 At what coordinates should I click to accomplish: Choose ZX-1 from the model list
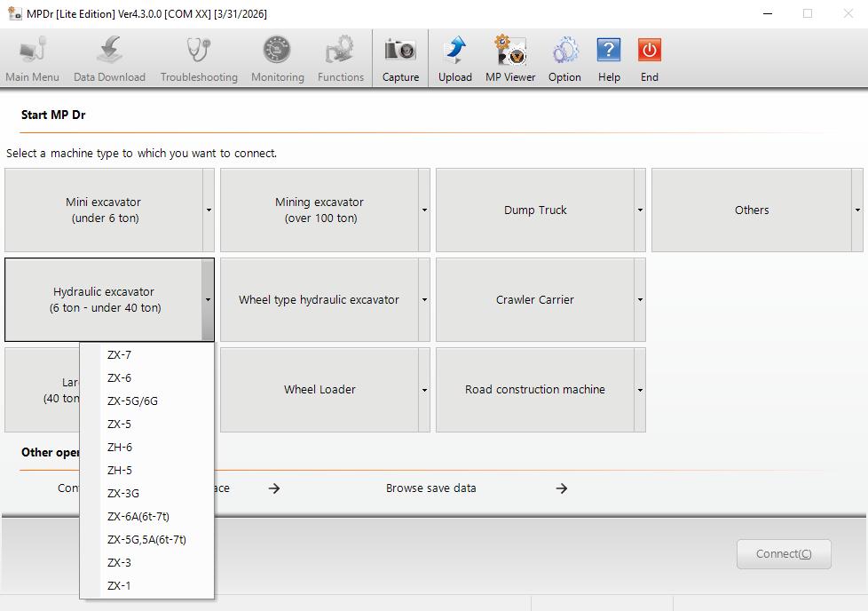tap(146, 585)
